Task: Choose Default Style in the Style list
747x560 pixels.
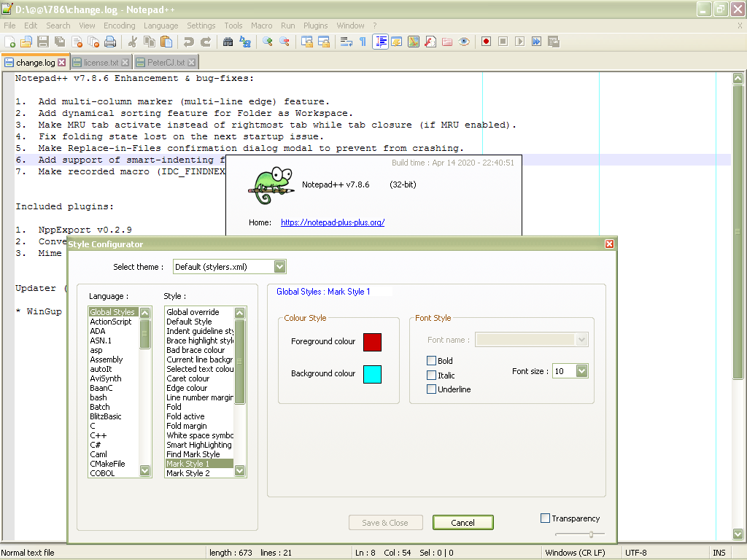Action: click(x=200, y=322)
